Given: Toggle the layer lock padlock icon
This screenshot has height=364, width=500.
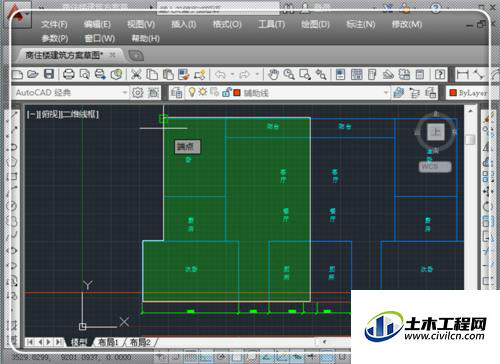Looking at the screenshot, I should point(227,92).
